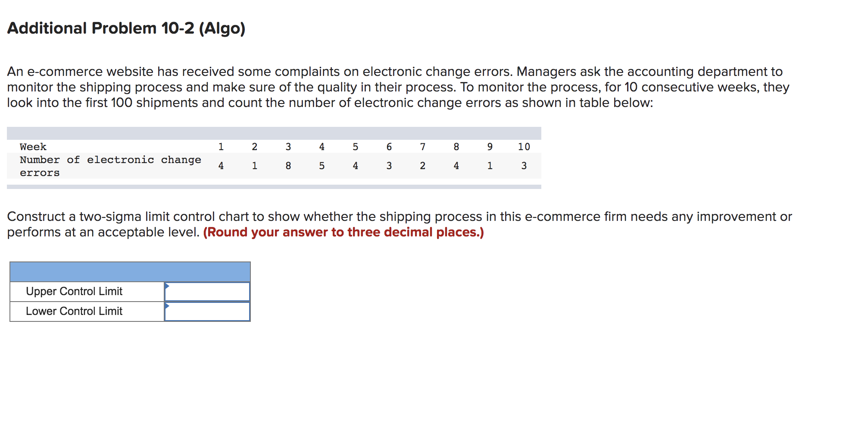This screenshot has height=428, width=868.
Task: Click the Week 2 error value of 1
Action: pos(255,165)
